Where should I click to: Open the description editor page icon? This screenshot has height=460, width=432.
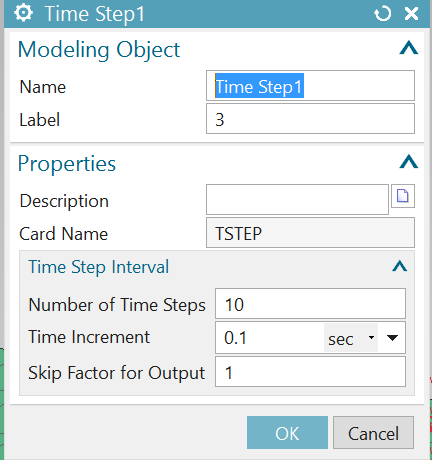(403, 196)
